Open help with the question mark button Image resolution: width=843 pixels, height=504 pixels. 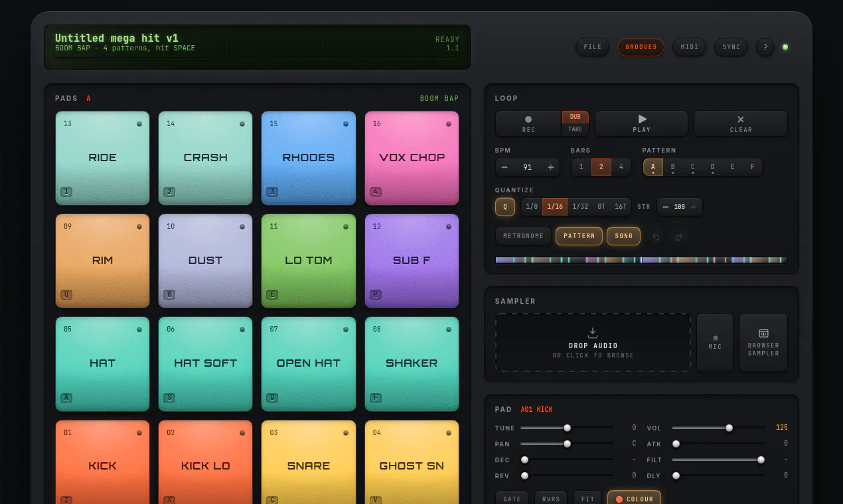pos(765,47)
